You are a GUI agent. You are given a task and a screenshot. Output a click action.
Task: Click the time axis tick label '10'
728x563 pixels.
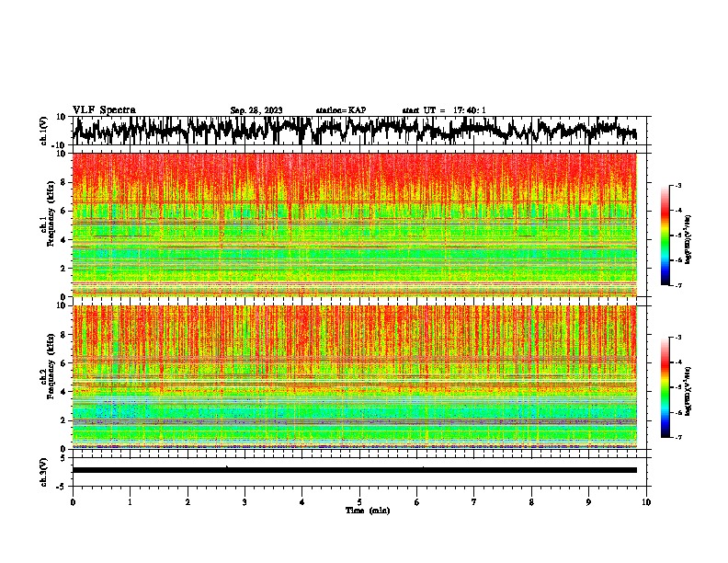646,502
